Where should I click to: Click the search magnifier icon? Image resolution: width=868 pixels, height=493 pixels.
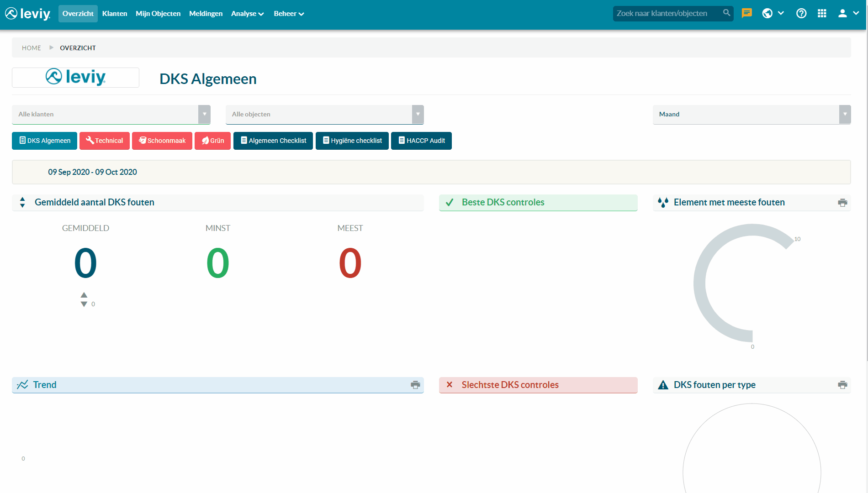point(726,13)
